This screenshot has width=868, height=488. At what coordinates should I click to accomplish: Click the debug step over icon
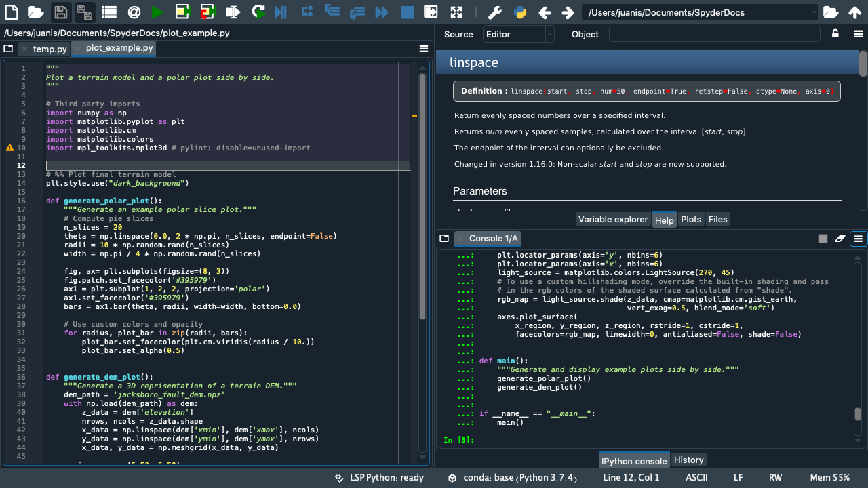click(307, 12)
